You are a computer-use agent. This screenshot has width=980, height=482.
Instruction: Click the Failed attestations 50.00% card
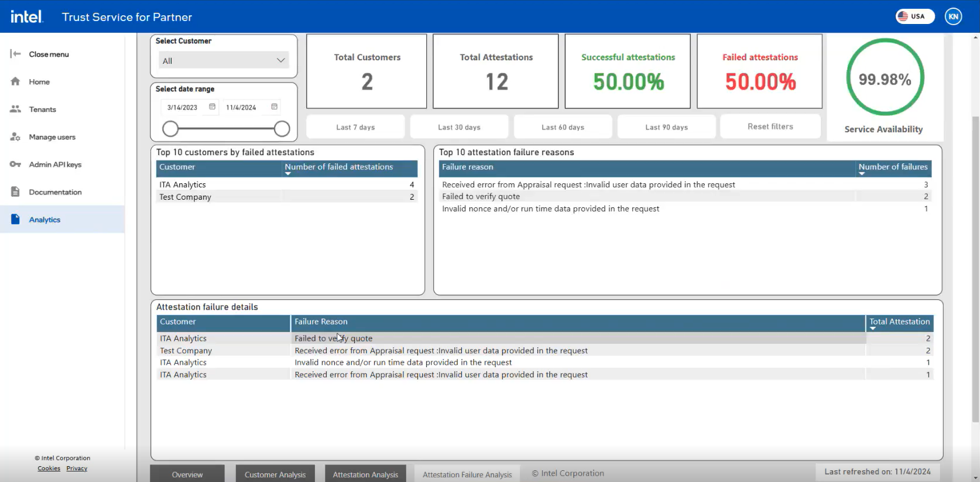(x=760, y=71)
